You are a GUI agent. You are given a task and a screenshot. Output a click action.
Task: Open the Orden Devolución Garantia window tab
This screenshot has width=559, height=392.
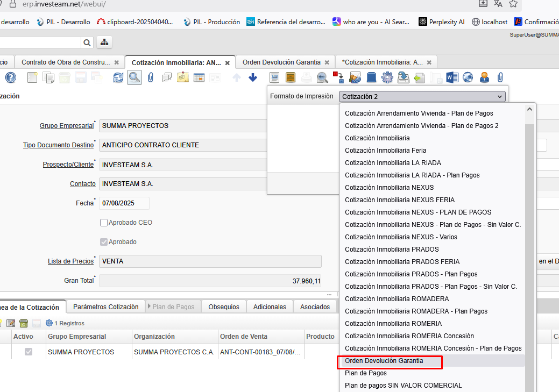coord(281,62)
